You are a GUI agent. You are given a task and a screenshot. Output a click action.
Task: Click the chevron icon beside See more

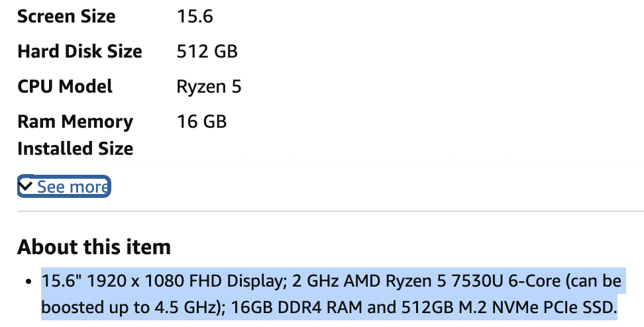[27, 187]
